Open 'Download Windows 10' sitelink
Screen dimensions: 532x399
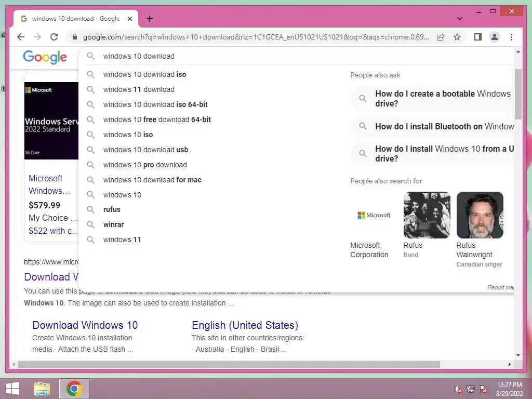(x=85, y=325)
